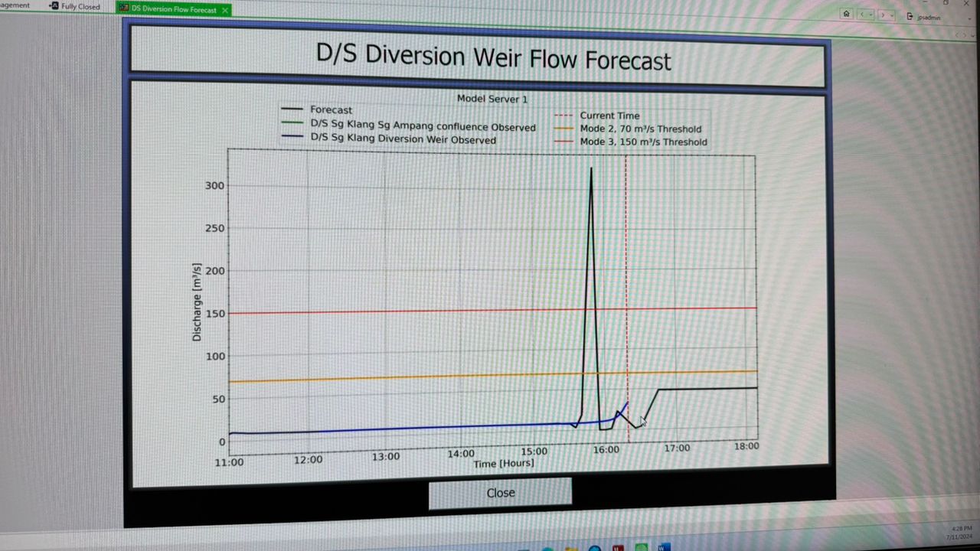This screenshot has width=980, height=551.
Task: Open the back history dropdown arrow
Action: click(871, 15)
